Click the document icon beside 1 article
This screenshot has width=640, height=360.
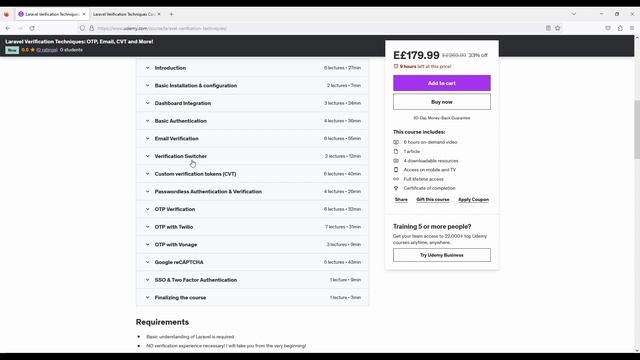[396, 151]
